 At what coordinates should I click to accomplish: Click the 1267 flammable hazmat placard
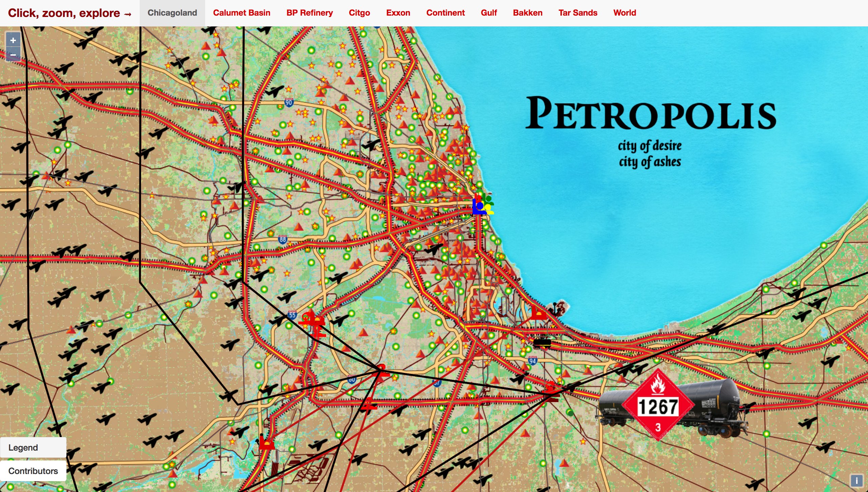[x=658, y=405]
